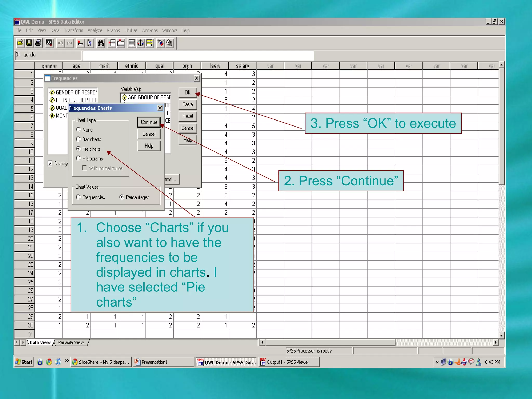This screenshot has width=532, height=399.
Task: Open the Transform menu
Action: point(74,30)
